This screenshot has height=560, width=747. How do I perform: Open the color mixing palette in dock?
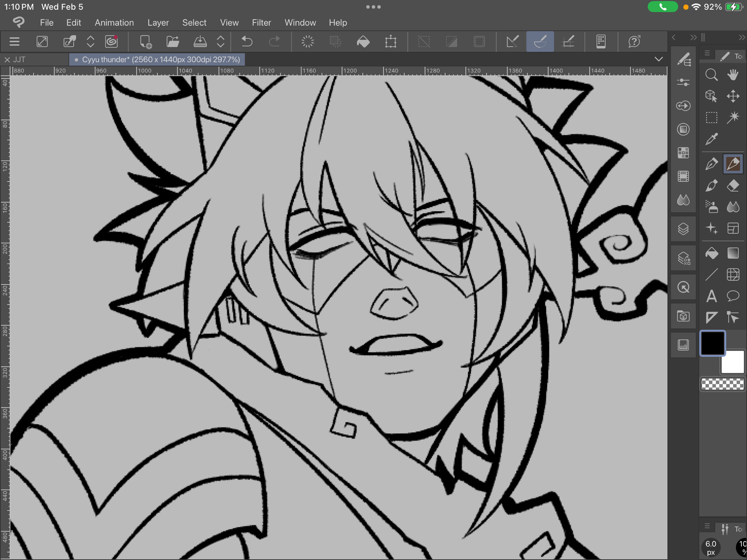[x=684, y=200]
